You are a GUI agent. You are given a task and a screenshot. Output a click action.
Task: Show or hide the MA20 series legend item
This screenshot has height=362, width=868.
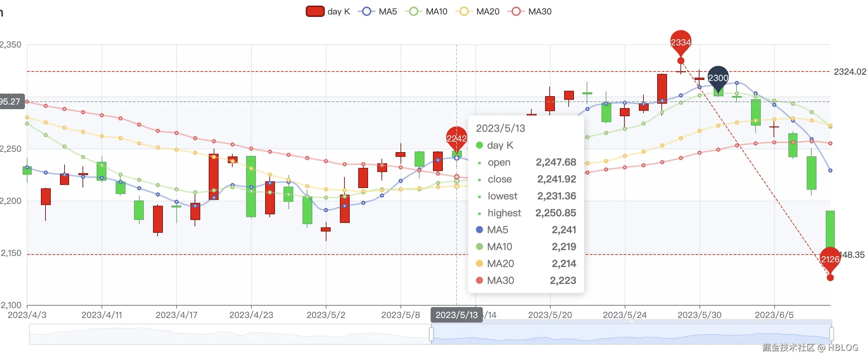[x=477, y=12]
